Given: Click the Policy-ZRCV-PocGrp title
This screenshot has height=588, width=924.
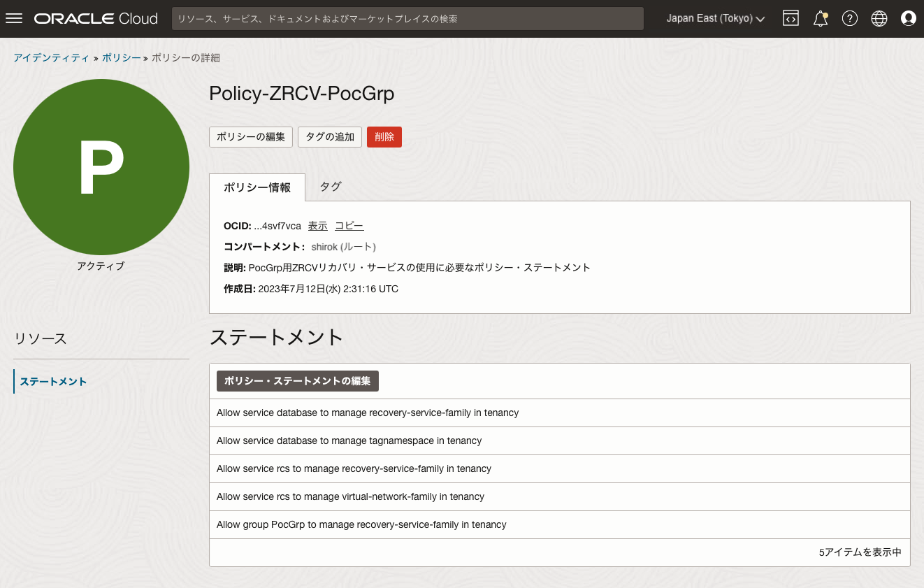Looking at the screenshot, I should point(302,93).
